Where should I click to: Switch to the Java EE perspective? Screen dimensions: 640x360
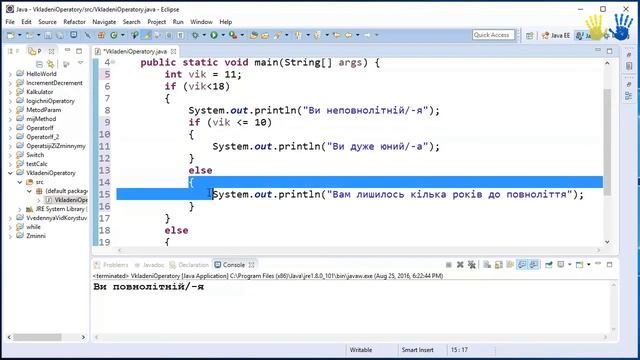click(556, 36)
